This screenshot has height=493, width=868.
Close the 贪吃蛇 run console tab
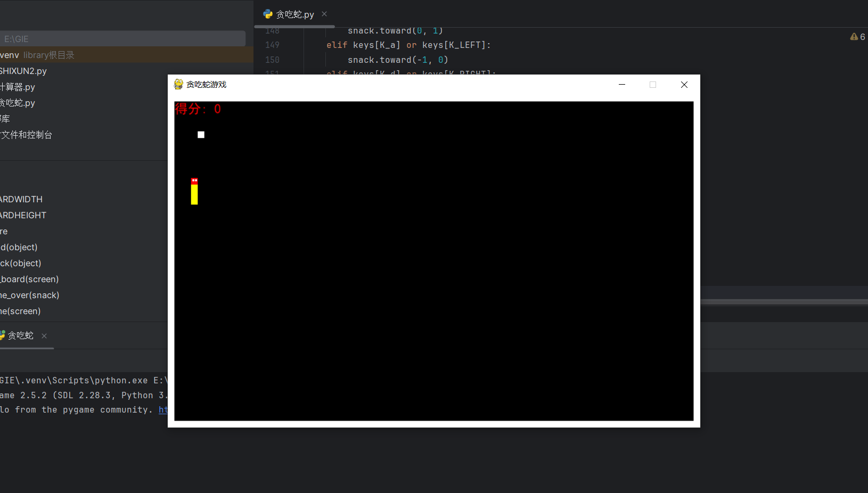coord(44,335)
